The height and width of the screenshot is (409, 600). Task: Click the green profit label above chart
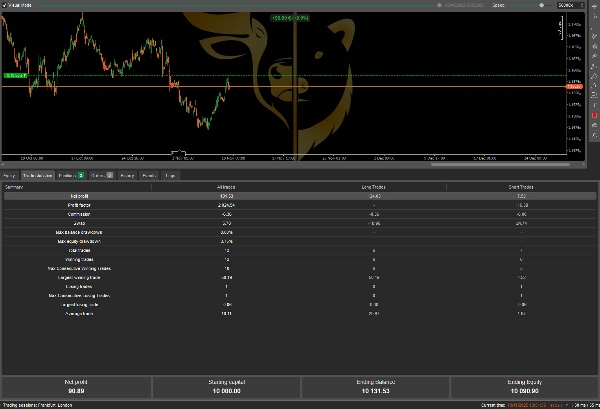pyautogui.click(x=290, y=18)
